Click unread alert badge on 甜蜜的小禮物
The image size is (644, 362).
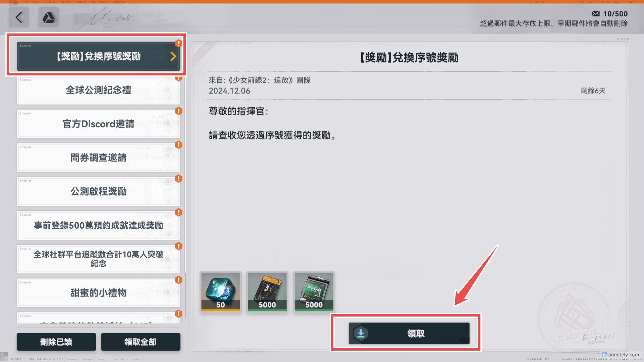pyautogui.click(x=179, y=280)
